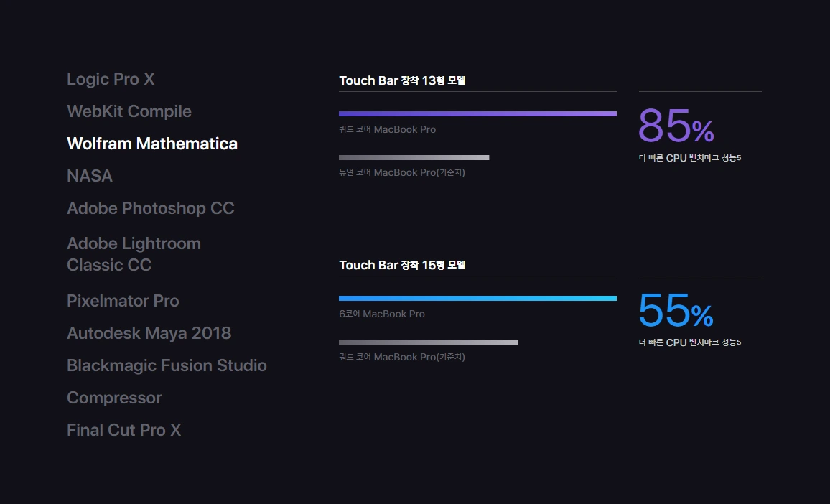Click the blue 6-core MacBook Pro bar
Image resolution: width=830 pixels, height=504 pixels.
477,299
